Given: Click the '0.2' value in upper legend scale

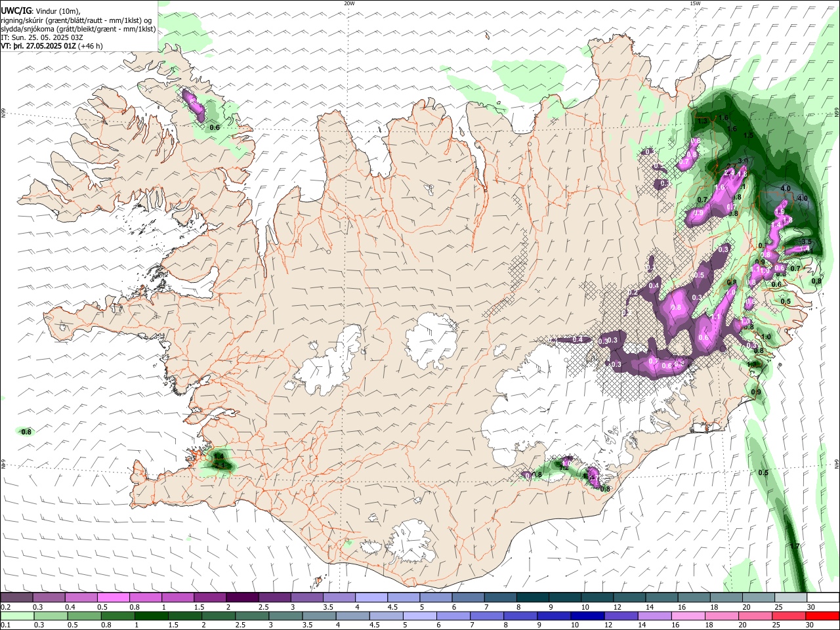Looking at the screenshot, I should (x=5, y=607).
